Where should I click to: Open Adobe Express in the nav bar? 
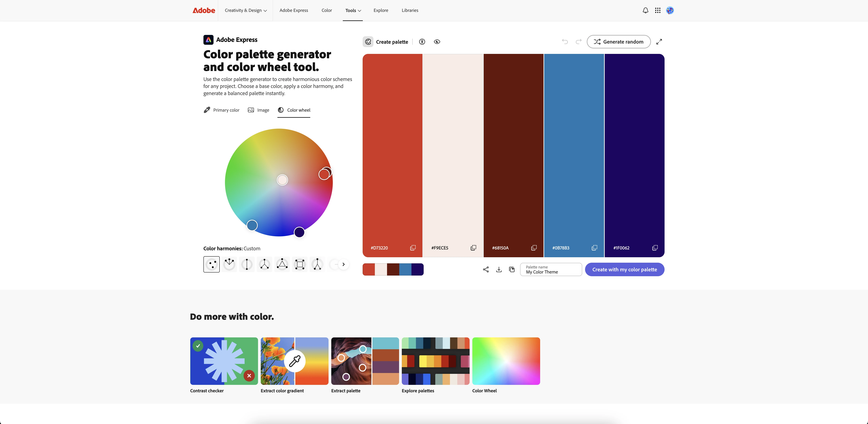tap(294, 11)
